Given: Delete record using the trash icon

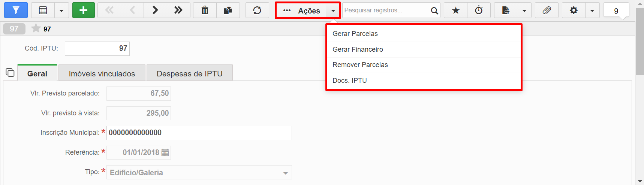Looking at the screenshot, I should coord(205,10).
